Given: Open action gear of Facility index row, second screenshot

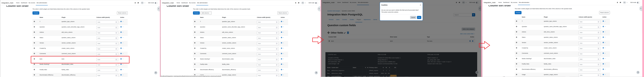Looking at the screenshot, I should [x=282, y=64].
